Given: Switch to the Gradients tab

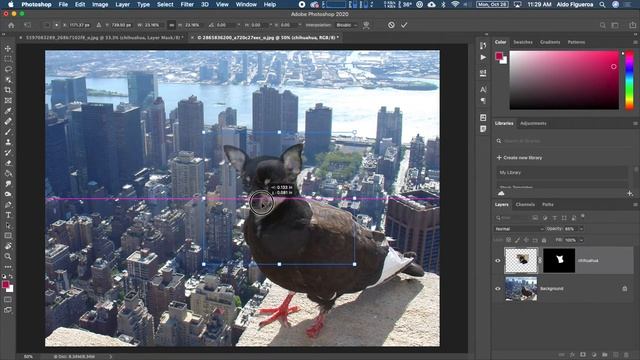Looking at the screenshot, I should pyautogui.click(x=550, y=42).
